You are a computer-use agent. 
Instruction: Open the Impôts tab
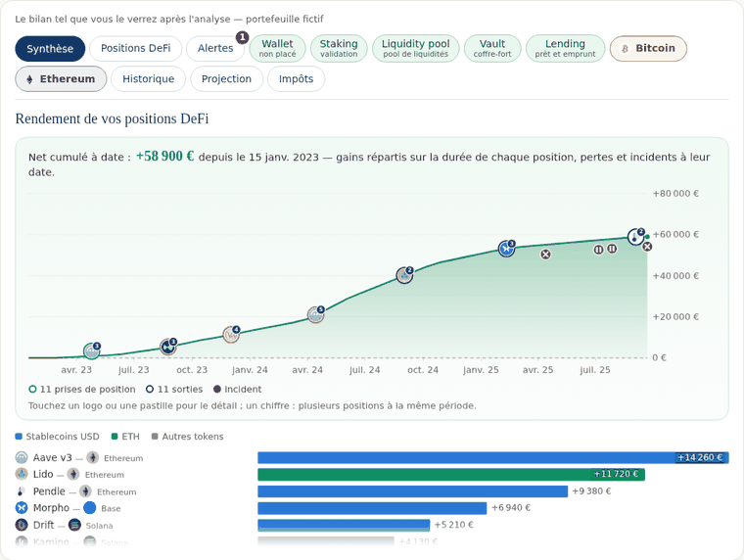[x=296, y=78]
